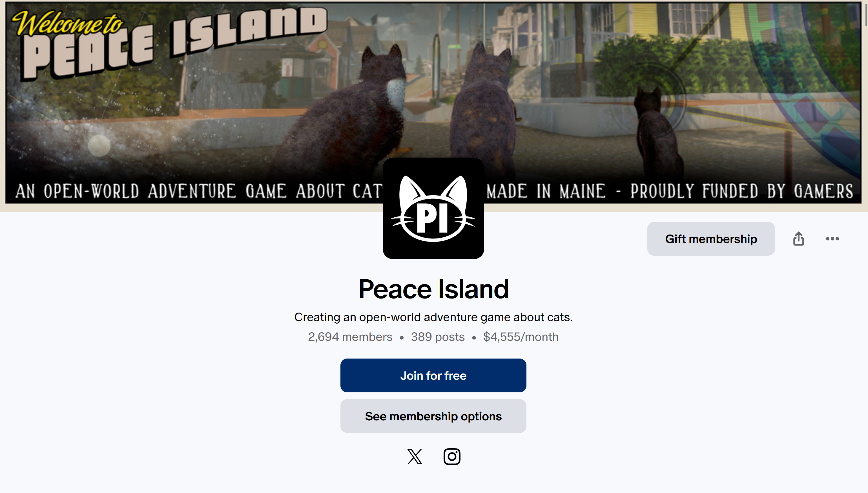Image resolution: width=868 pixels, height=493 pixels.
Task: Open See membership options
Action: coord(433,416)
